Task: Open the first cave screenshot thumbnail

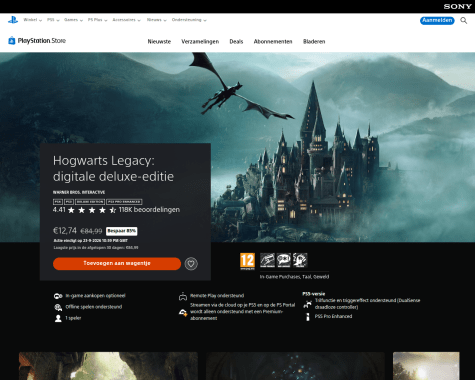Action: [x=108, y=366]
